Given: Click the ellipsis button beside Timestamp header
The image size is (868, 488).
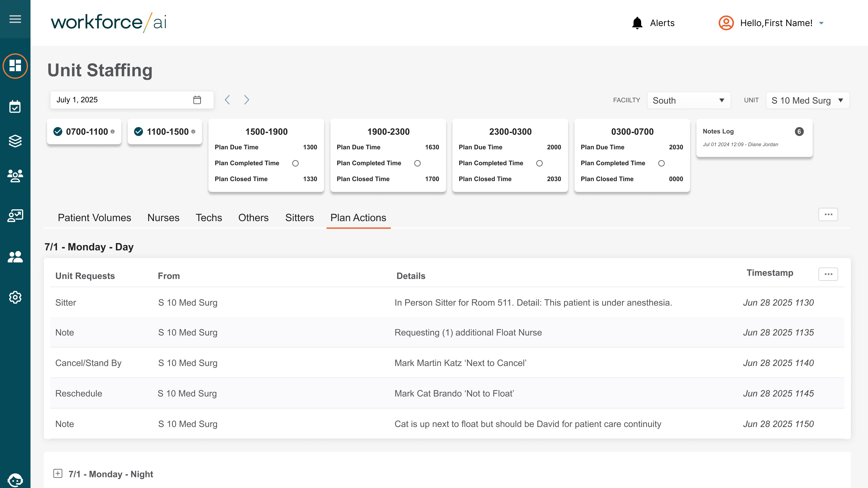Looking at the screenshot, I should click(828, 274).
